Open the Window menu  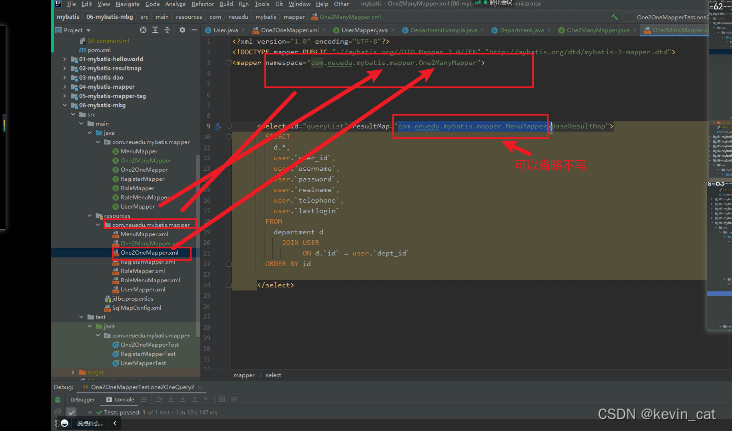300,4
